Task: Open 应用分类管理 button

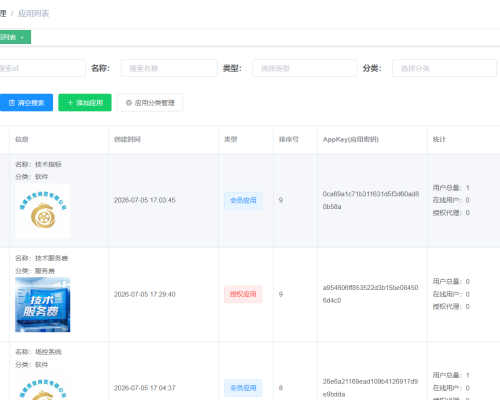Action: coord(150,103)
